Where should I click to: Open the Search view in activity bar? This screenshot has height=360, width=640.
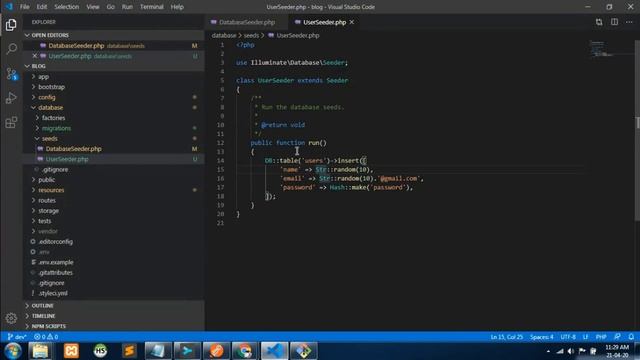tap(11, 49)
